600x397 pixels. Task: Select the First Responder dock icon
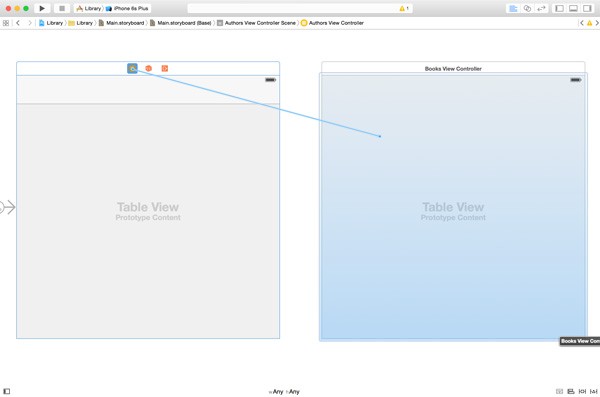pos(148,68)
